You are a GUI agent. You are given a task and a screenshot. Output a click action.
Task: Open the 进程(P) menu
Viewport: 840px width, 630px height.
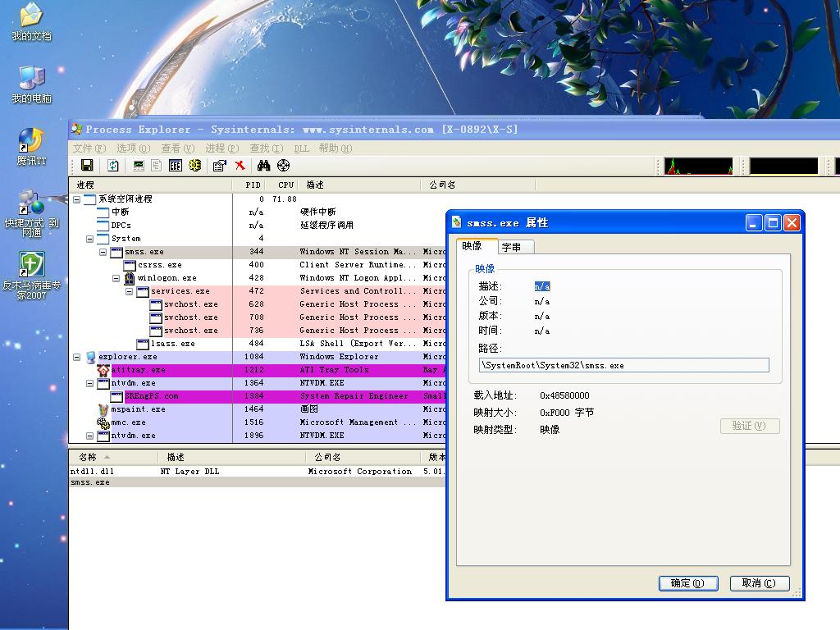[x=221, y=148]
